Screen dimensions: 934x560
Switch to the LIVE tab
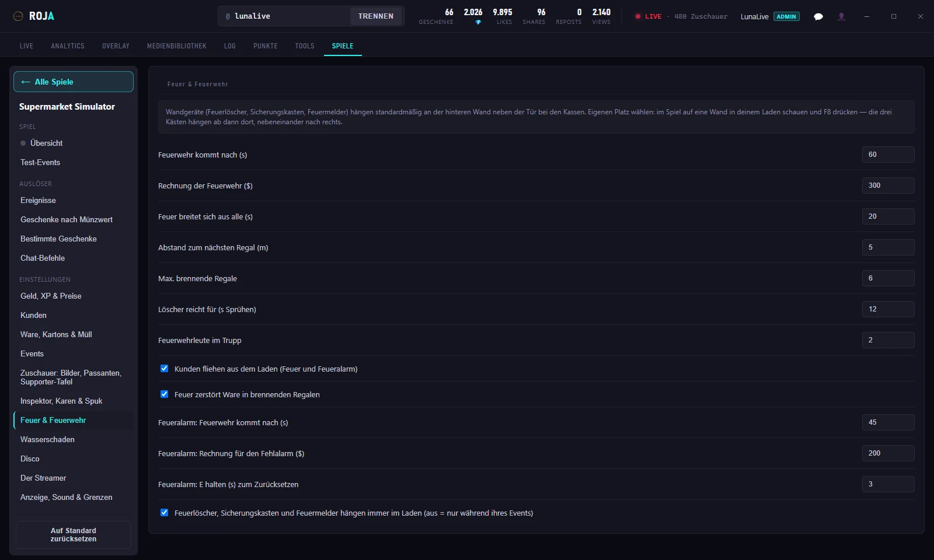26,46
